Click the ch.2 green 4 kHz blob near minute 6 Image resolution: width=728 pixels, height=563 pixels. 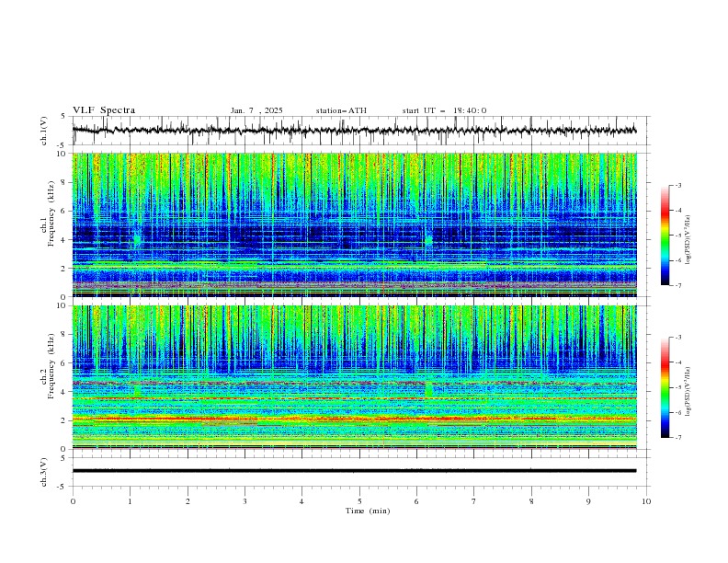click(428, 389)
